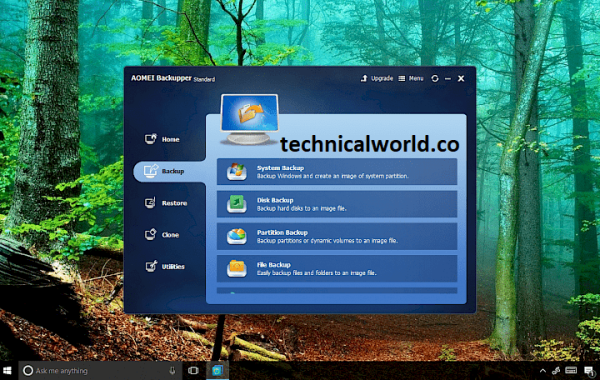Activate the taskbar microphone icon
Image resolution: width=600 pixels, height=380 pixels.
(172, 370)
